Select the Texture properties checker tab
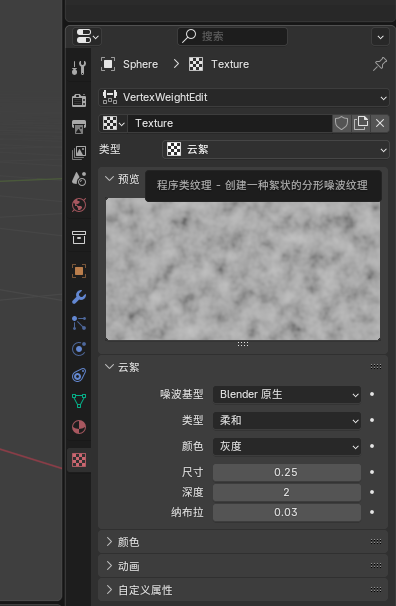 (79, 460)
